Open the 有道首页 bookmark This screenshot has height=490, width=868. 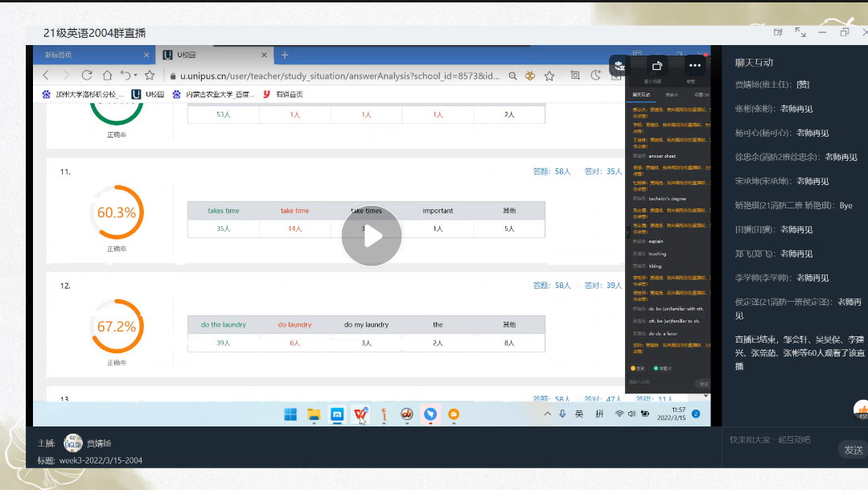tap(282, 94)
